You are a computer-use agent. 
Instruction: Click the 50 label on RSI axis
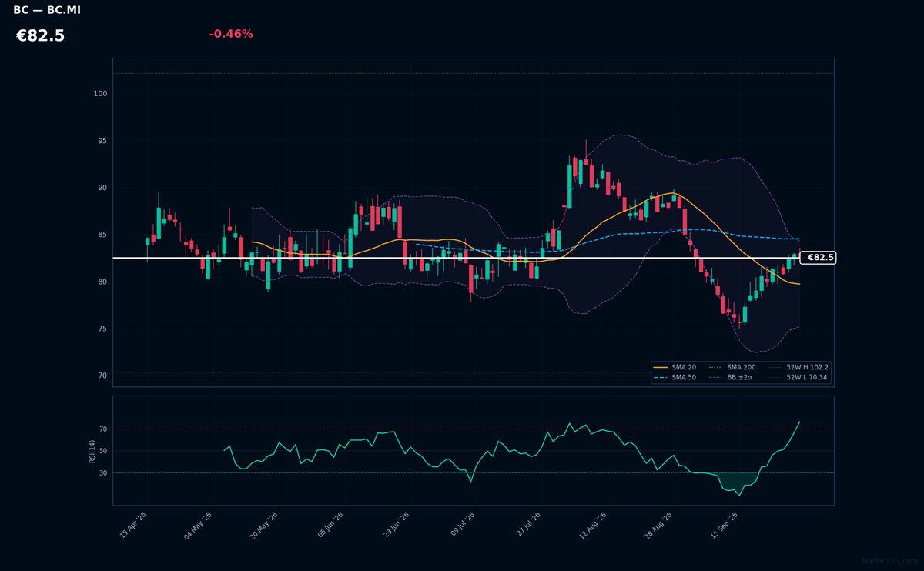coord(103,451)
